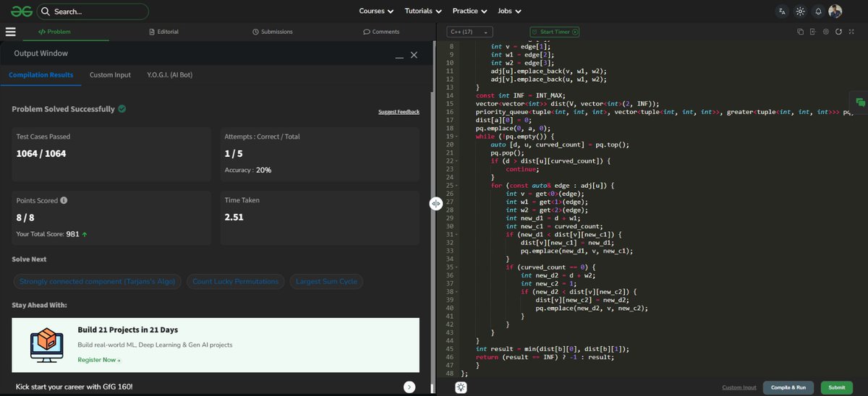Image resolution: width=868 pixels, height=396 pixels.
Task: Click the import file icon in editor toolbar
Action: [813, 32]
